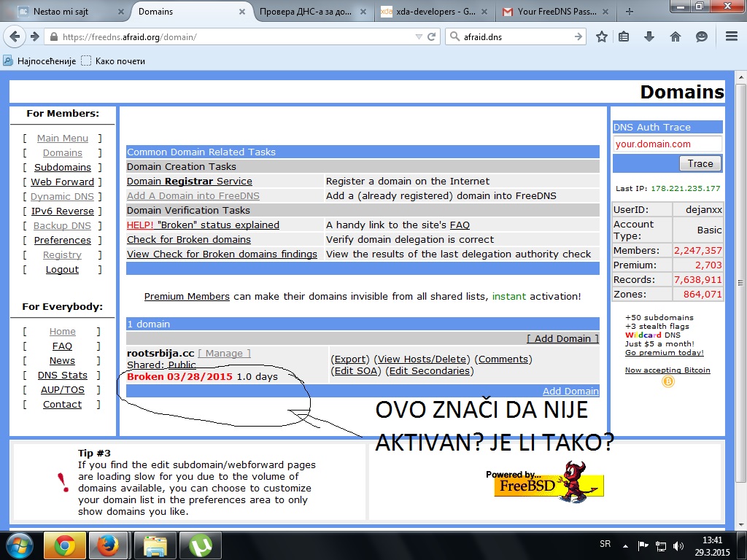Click the search go arrow

[x=578, y=36]
